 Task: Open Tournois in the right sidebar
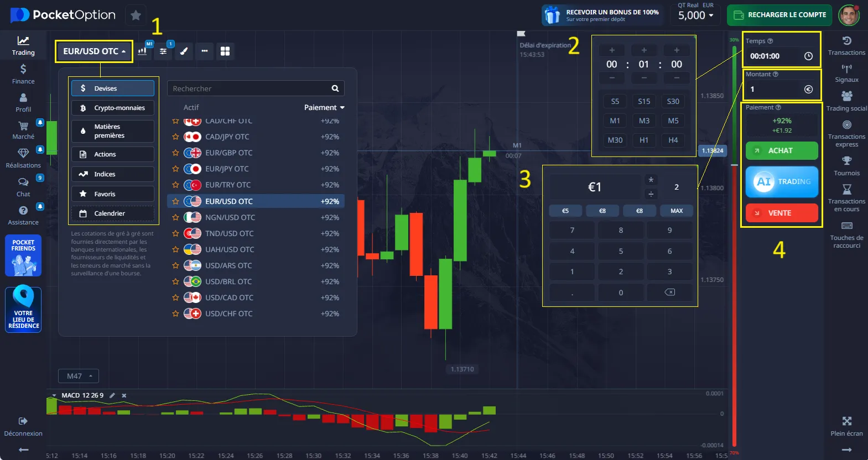click(846, 166)
